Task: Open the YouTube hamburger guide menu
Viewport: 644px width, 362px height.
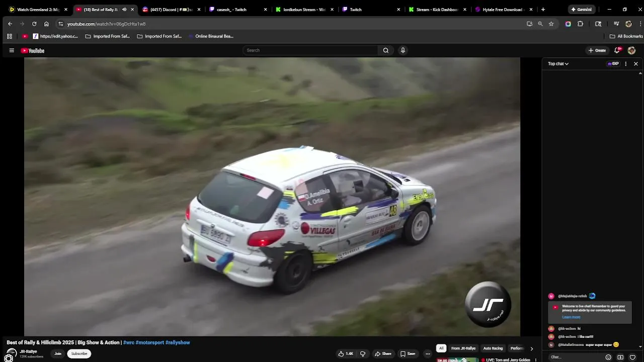Action: [12, 50]
